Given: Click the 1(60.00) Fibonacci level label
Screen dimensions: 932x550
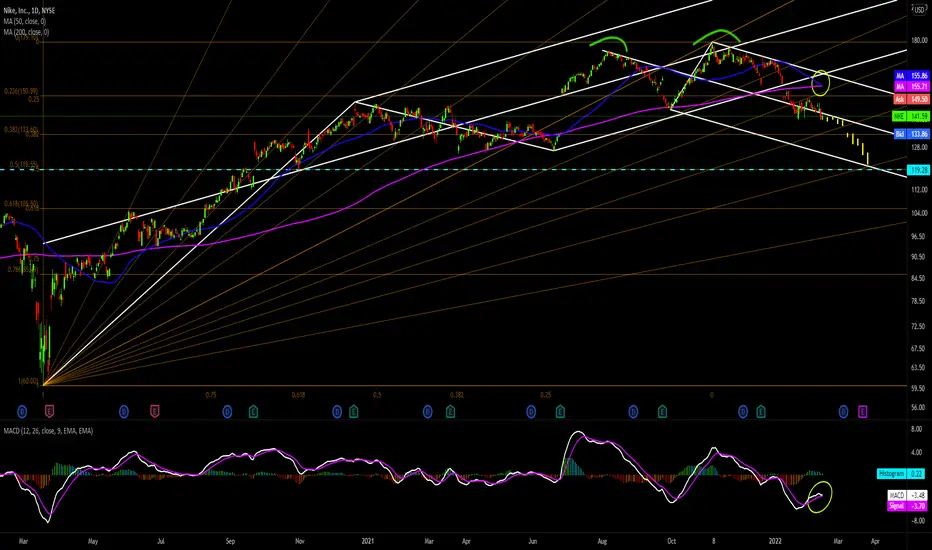Looking at the screenshot, I should pyautogui.click(x=28, y=381).
